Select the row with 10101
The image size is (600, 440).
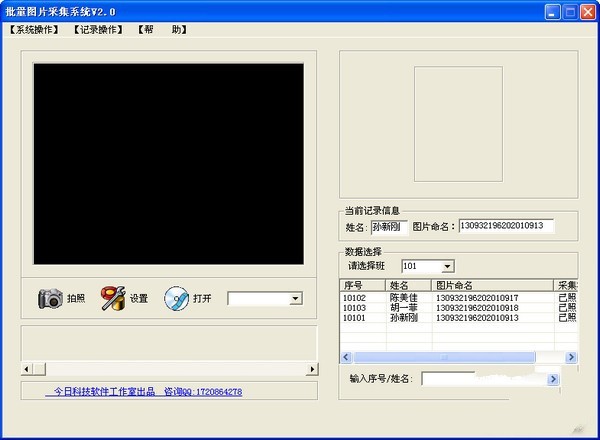458,318
